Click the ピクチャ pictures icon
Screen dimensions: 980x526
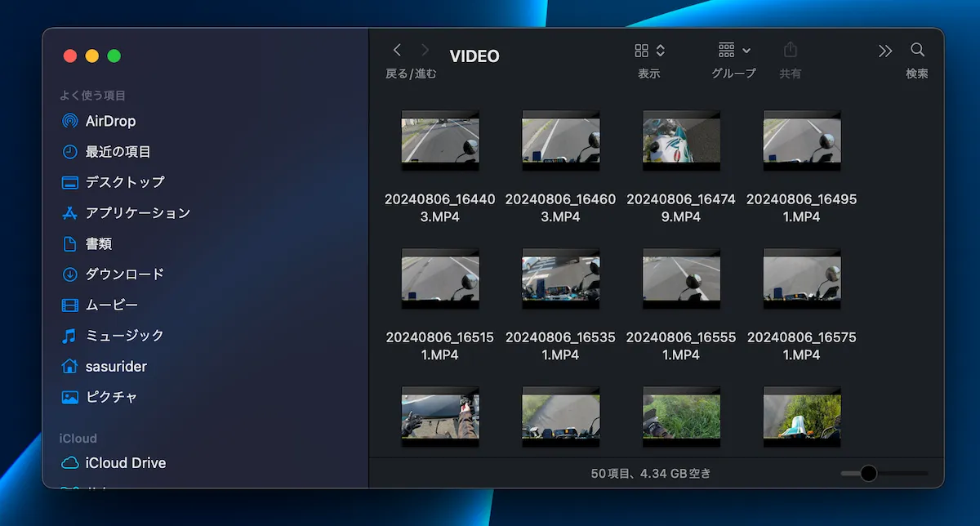pos(70,397)
